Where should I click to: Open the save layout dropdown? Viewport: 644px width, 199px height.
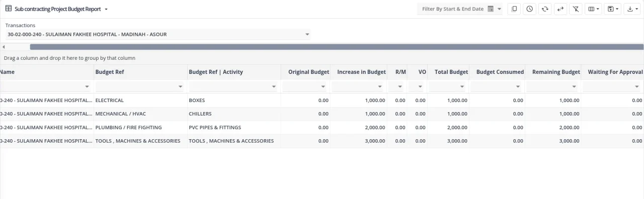pyautogui.click(x=613, y=9)
